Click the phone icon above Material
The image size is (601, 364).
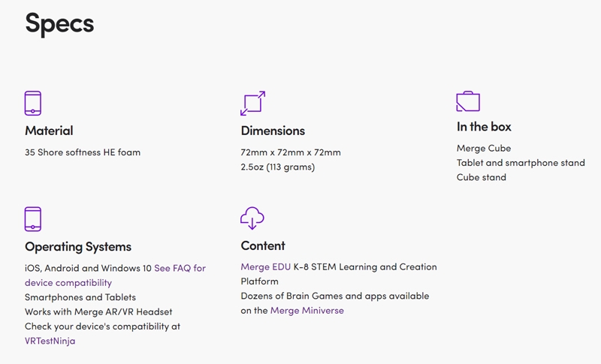point(33,103)
